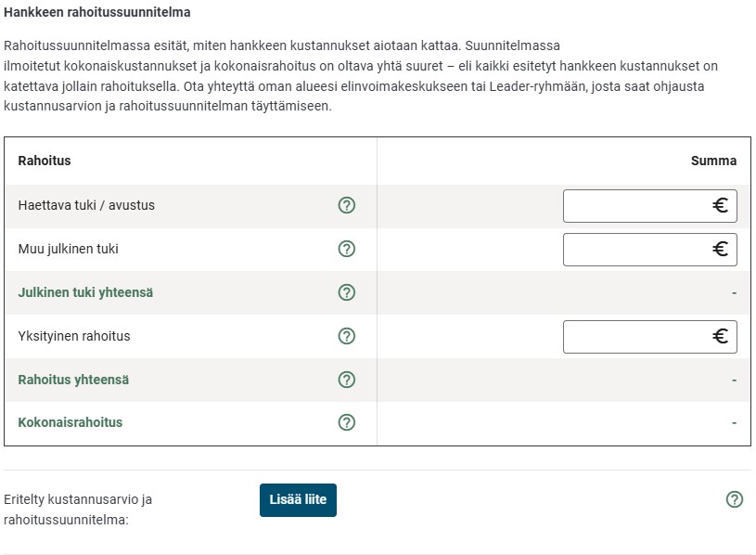This screenshot has height=555, width=756.
Task: Click Yksityinen rahoitus amount field
Action: pyautogui.click(x=640, y=336)
